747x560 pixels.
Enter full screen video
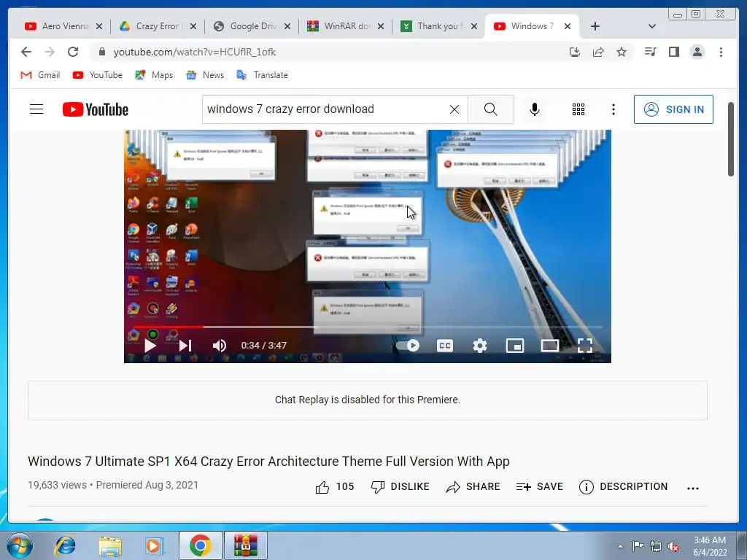(585, 346)
